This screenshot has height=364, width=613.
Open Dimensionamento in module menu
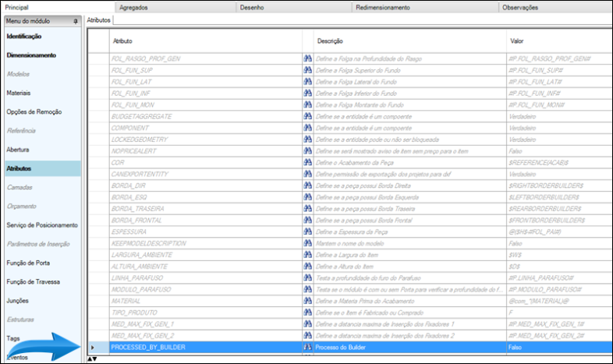[31, 55]
